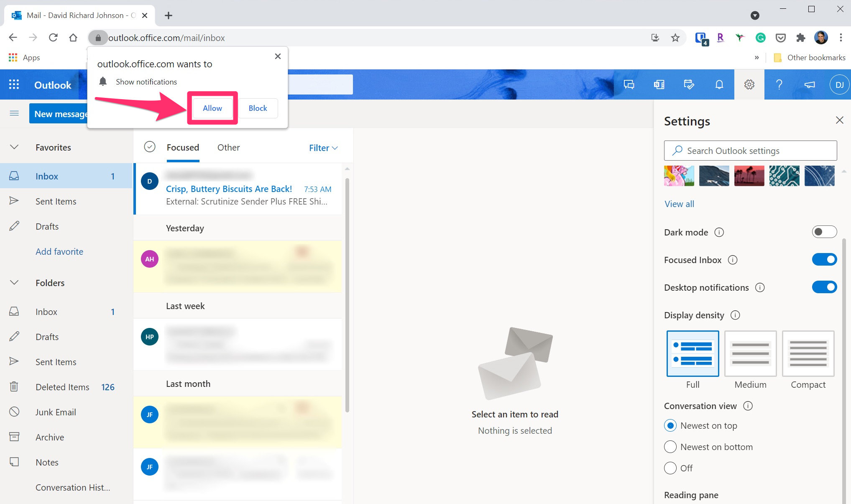
Task: Expand the Folders section in sidebar
Action: click(14, 283)
